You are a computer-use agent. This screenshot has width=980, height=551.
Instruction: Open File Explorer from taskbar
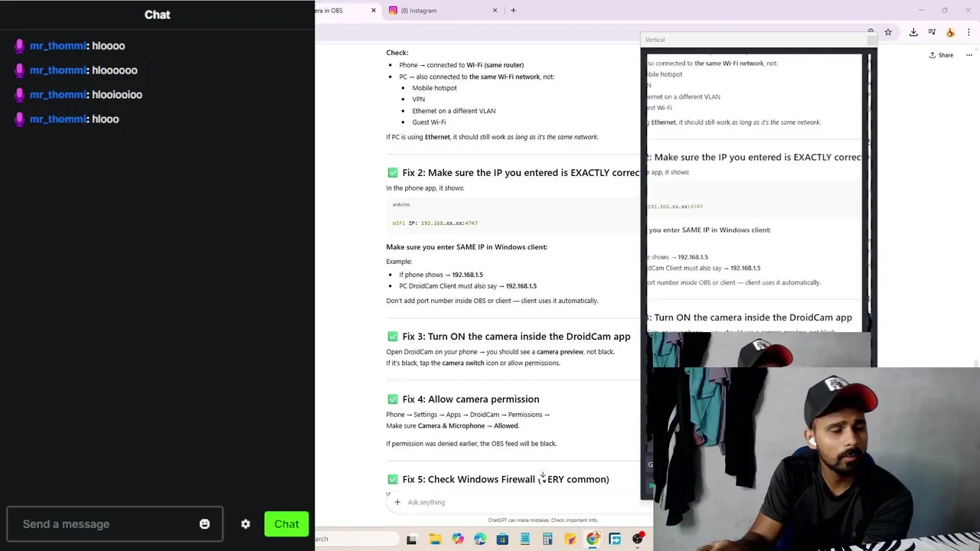click(x=435, y=540)
